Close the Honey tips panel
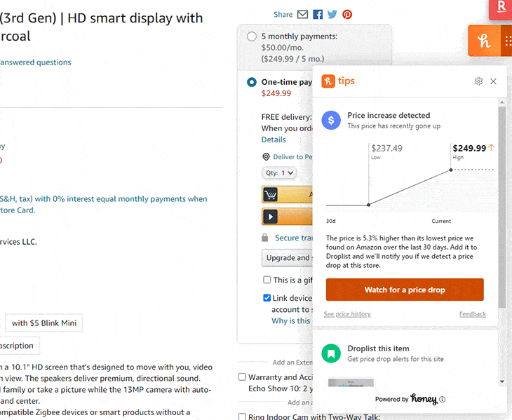This screenshot has height=420, width=512. click(493, 81)
